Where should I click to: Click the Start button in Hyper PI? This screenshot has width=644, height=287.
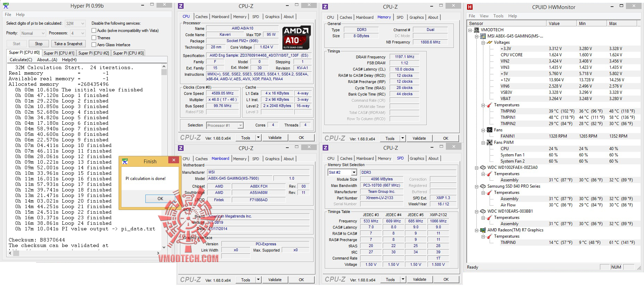point(17,44)
